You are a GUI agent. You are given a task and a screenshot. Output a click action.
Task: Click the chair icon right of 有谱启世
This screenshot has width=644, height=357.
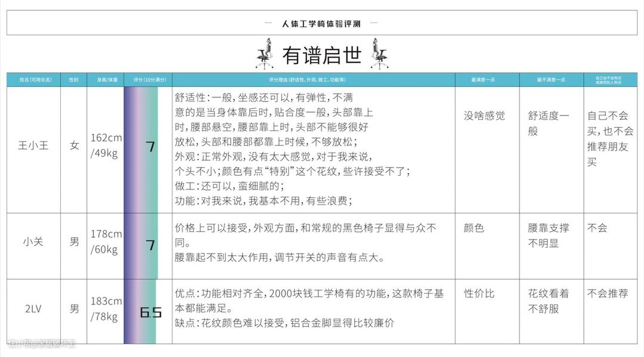coord(379,53)
